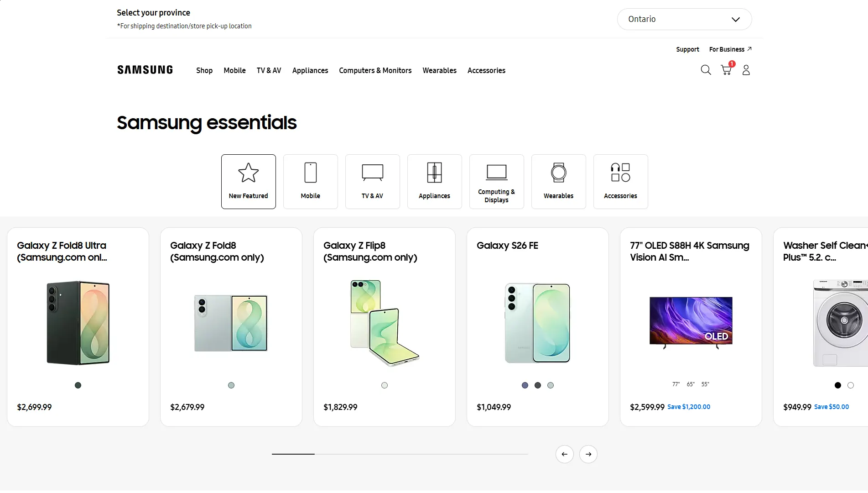Image resolution: width=868 pixels, height=493 pixels.
Task: Open the Mobile navigation menu
Action: [x=234, y=70]
